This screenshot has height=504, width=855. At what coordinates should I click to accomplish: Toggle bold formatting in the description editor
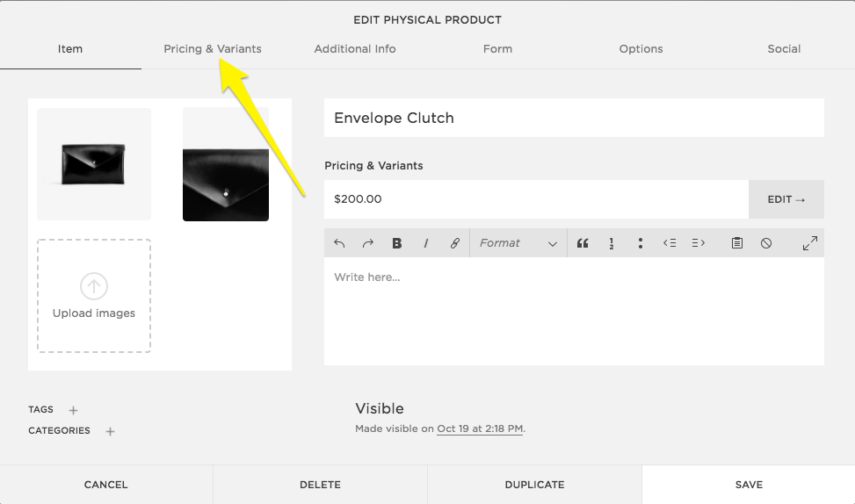(397, 243)
